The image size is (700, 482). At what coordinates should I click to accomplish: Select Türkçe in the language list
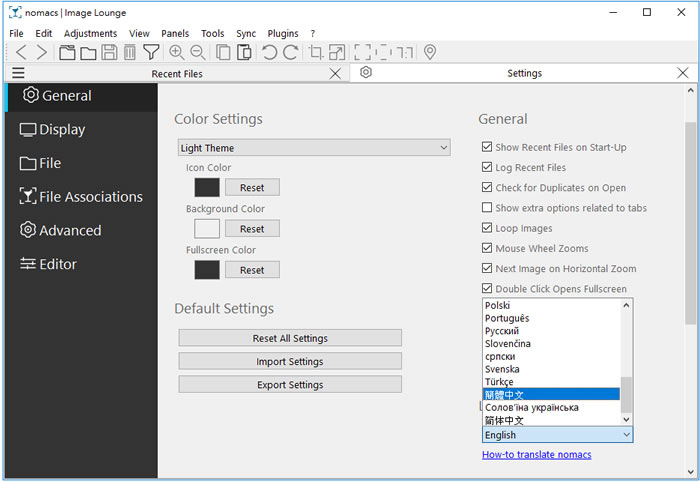click(551, 382)
